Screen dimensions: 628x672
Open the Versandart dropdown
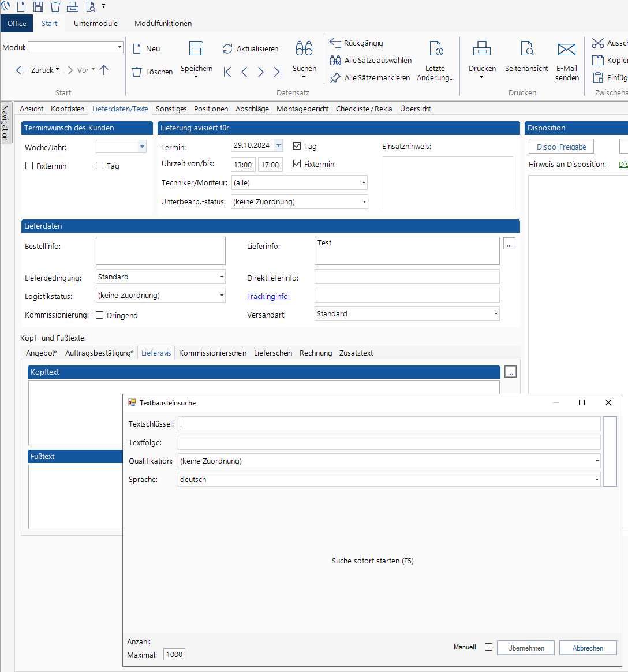(496, 314)
